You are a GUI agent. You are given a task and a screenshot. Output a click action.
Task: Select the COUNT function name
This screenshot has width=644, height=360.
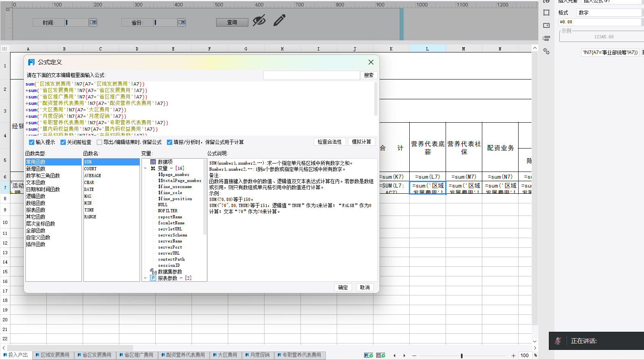111,169
